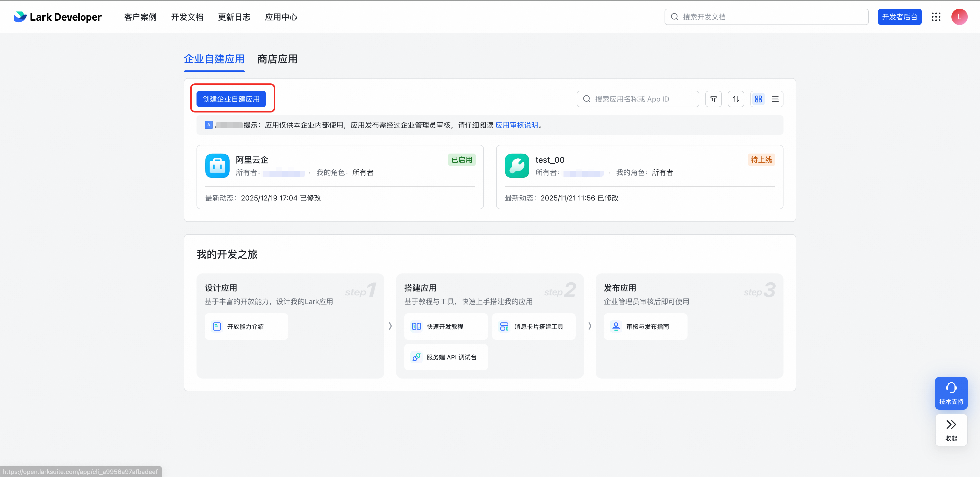
Task: Click 创建企业自建应用 button
Action: [231, 99]
